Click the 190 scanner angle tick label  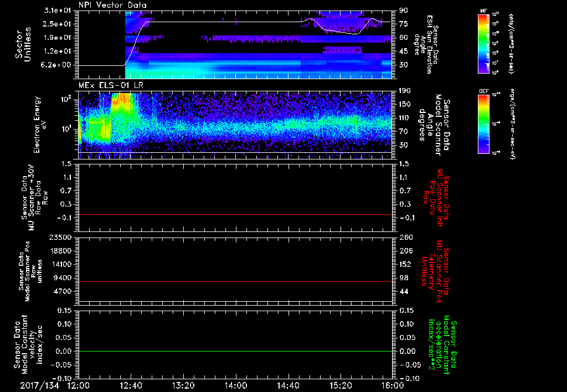[x=405, y=91]
